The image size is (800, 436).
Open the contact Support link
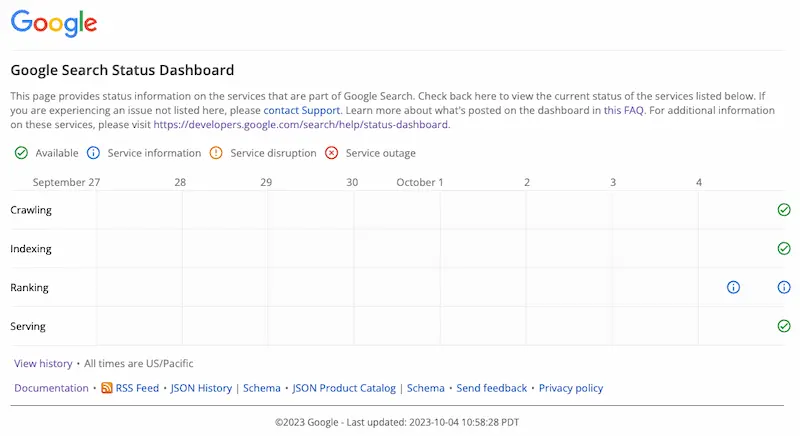coord(302,110)
